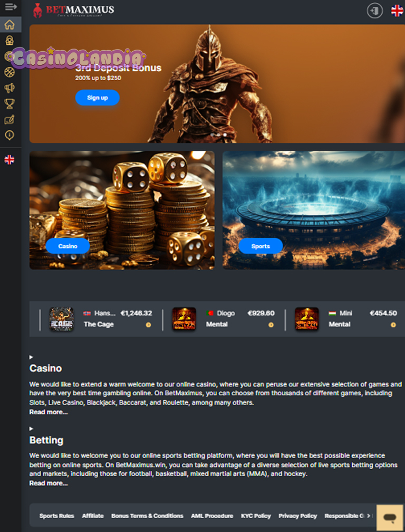Image resolution: width=405 pixels, height=532 pixels.
Task: Open the info pin sidebar icon
Action: click(x=9, y=135)
